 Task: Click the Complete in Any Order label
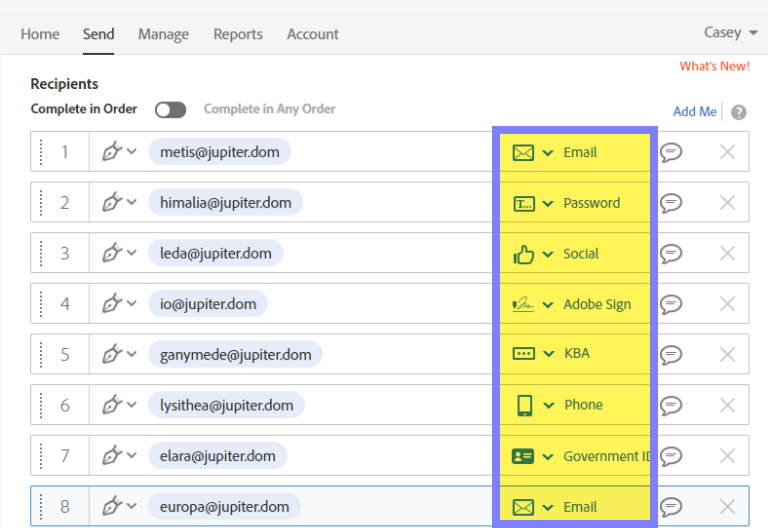coord(269,109)
